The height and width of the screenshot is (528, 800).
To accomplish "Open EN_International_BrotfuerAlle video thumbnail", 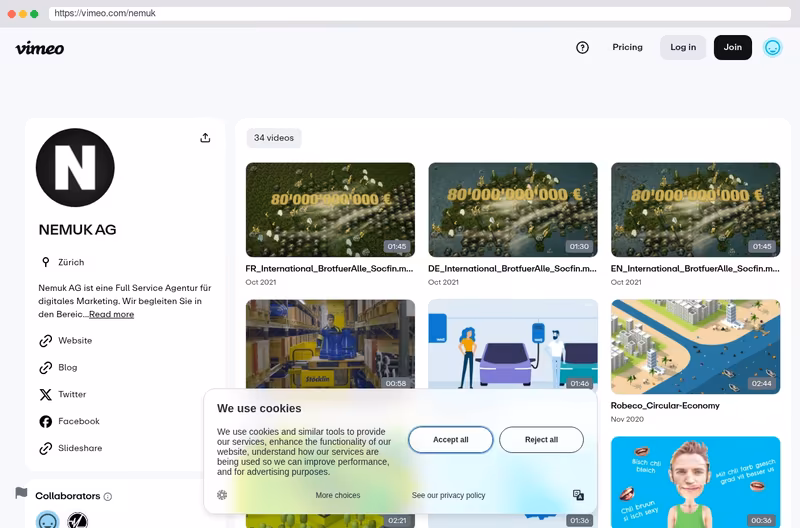I will coord(695,210).
